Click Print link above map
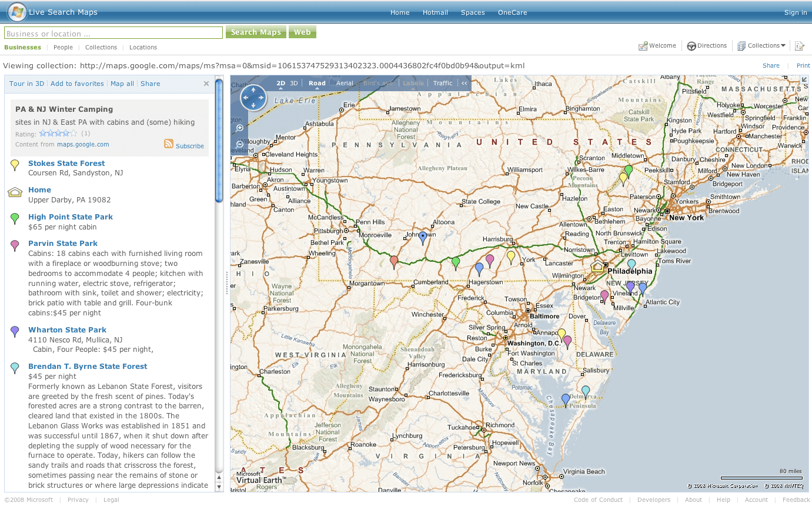 tap(803, 66)
